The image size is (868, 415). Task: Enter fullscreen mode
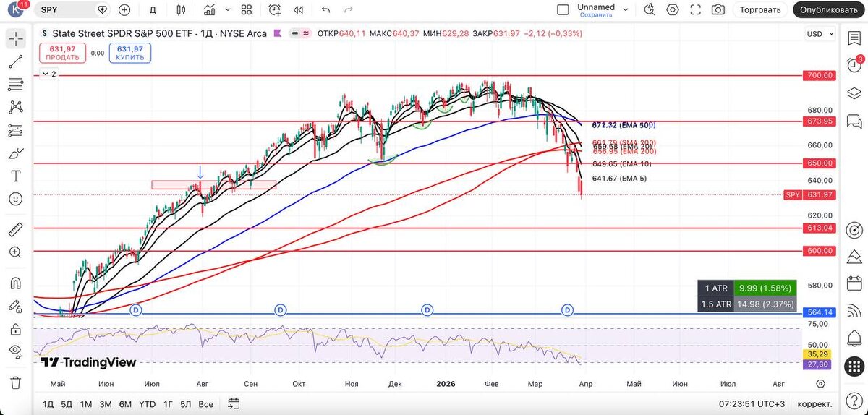click(696, 10)
